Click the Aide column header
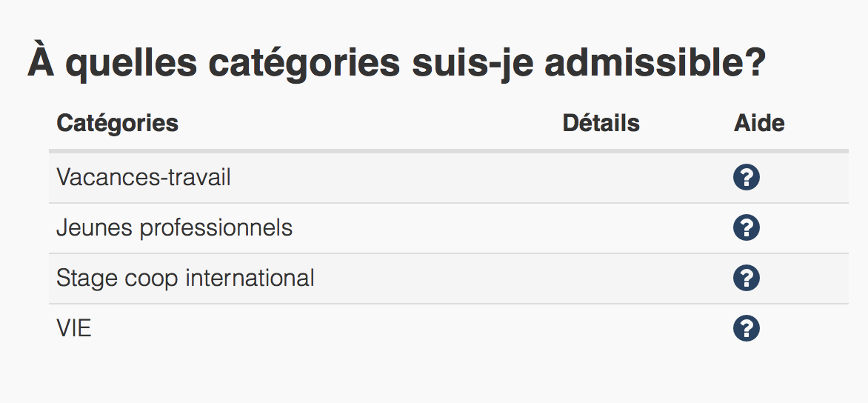 [x=759, y=123]
